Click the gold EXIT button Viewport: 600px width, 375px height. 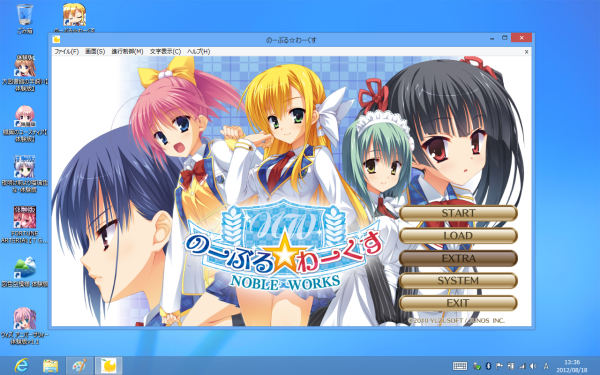pos(458,303)
